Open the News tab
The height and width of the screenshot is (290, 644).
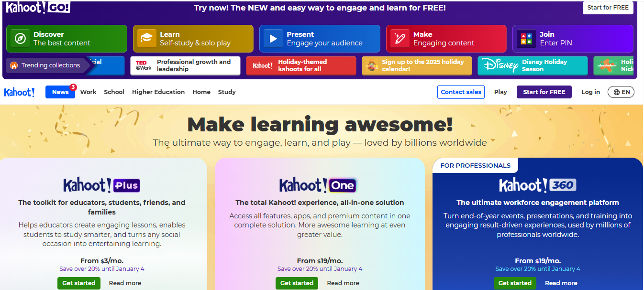(60, 92)
